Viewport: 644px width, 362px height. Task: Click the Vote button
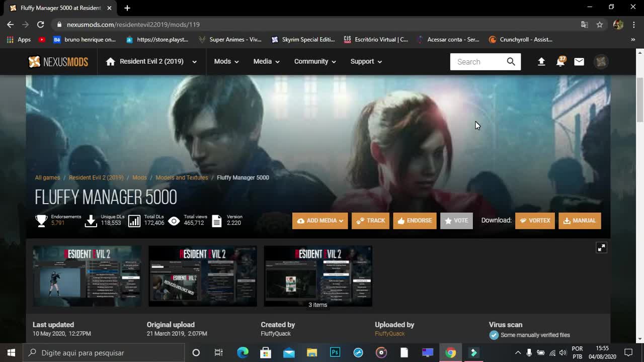pos(456,221)
